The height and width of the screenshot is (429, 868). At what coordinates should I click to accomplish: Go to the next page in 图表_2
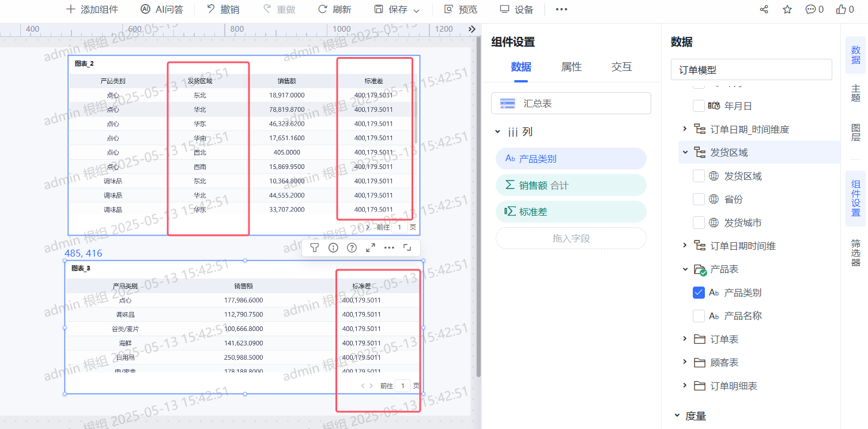pyautogui.click(x=368, y=228)
